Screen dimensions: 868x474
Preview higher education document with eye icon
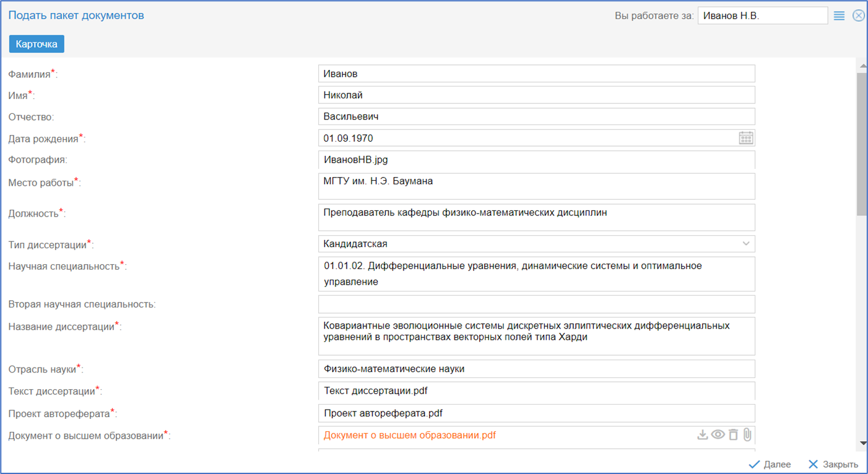pyautogui.click(x=718, y=435)
